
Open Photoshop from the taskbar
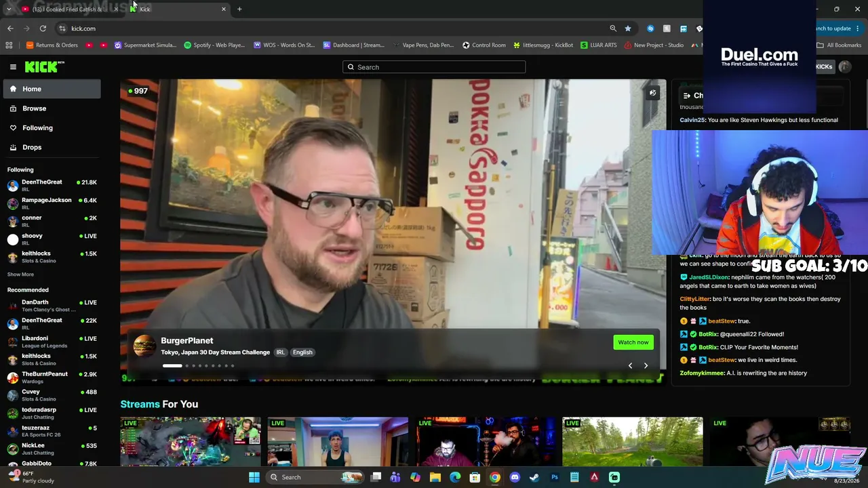[555, 477]
